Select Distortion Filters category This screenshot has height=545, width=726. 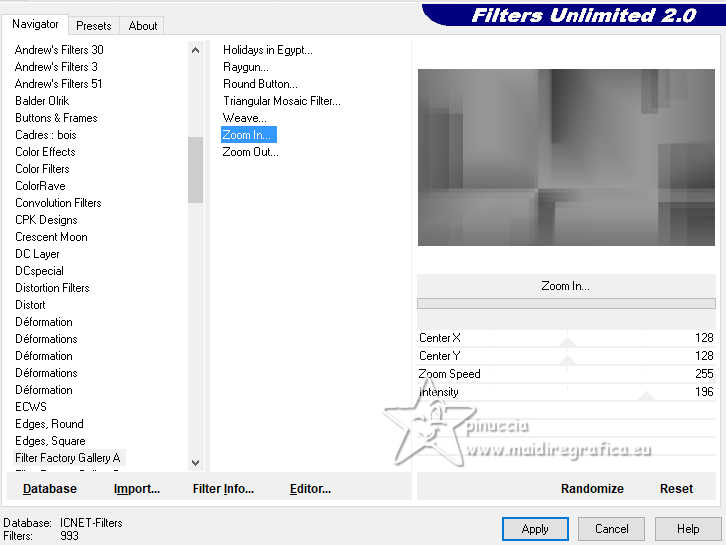coord(52,288)
